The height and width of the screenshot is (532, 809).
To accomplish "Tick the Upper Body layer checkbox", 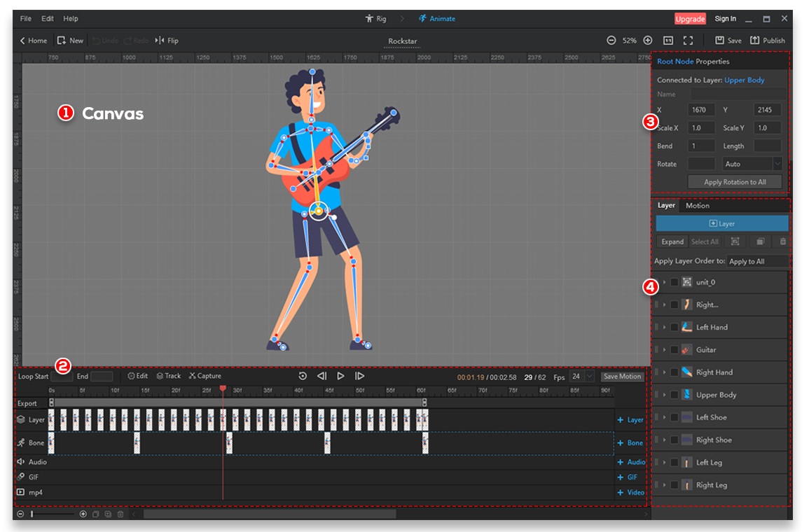I will (x=674, y=395).
